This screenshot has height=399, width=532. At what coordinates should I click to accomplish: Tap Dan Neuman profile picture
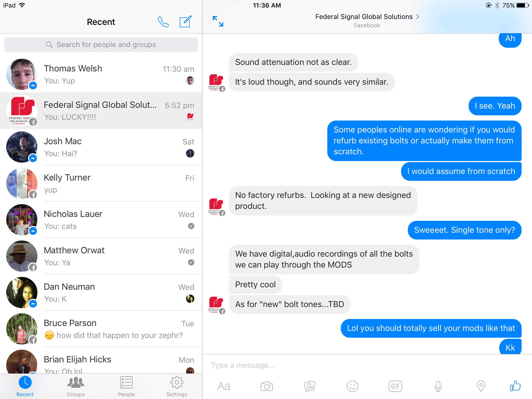tap(22, 292)
